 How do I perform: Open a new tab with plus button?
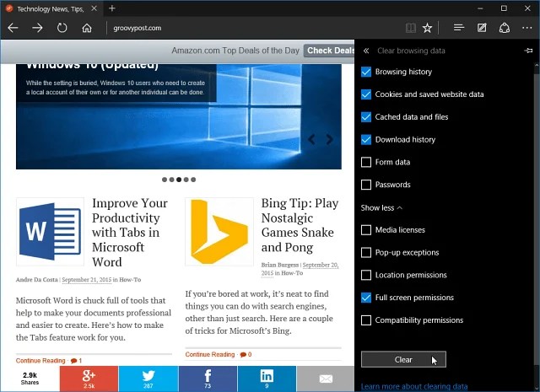[x=112, y=8]
